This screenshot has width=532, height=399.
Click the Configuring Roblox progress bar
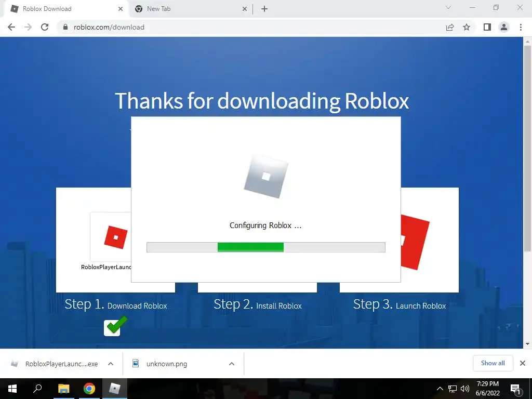pyautogui.click(x=266, y=247)
